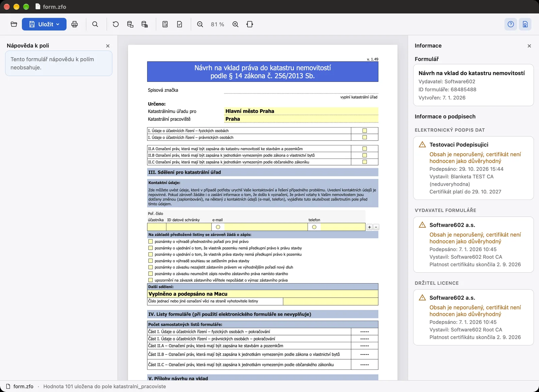
Task: Click the Číslo jednací yellow input field
Action: pyautogui.click(x=330, y=301)
